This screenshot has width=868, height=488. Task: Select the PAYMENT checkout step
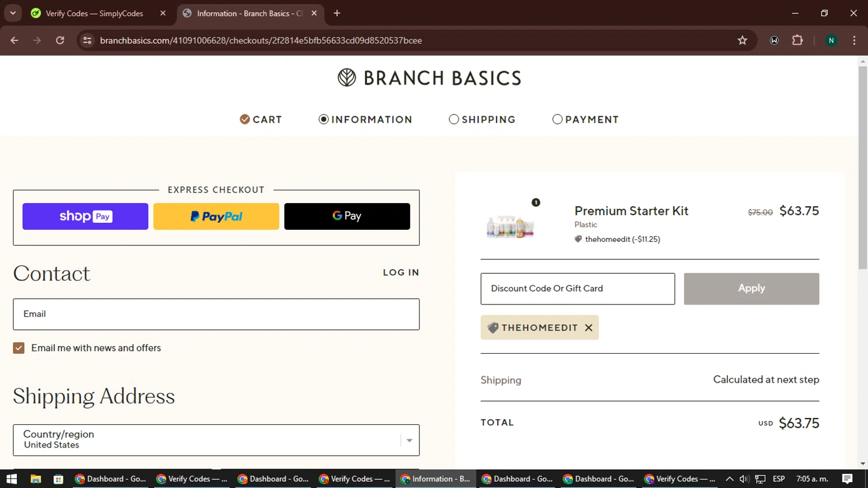click(x=586, y=119)
